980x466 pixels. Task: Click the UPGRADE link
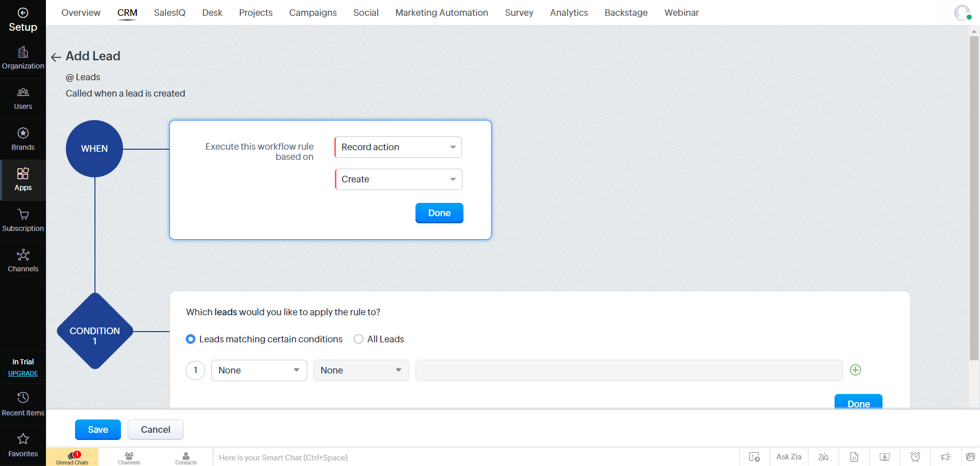point(23,374)
